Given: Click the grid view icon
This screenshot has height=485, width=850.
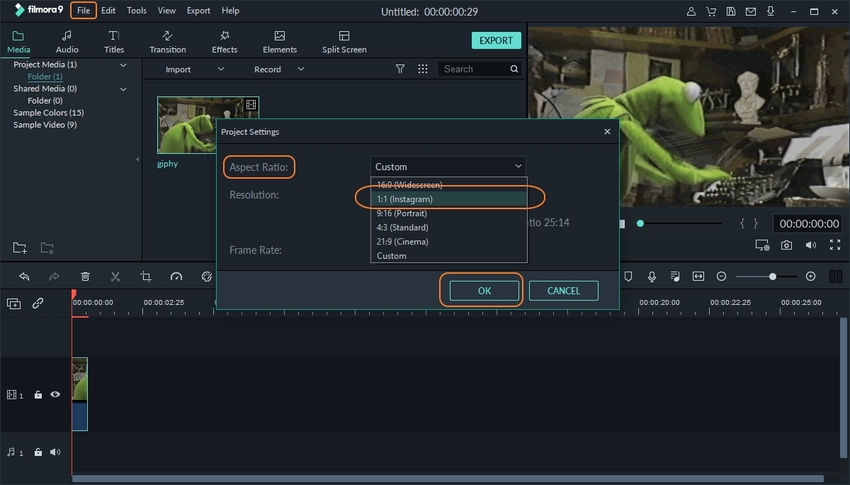Looking at the screenshot, I should tap(423, 69).
